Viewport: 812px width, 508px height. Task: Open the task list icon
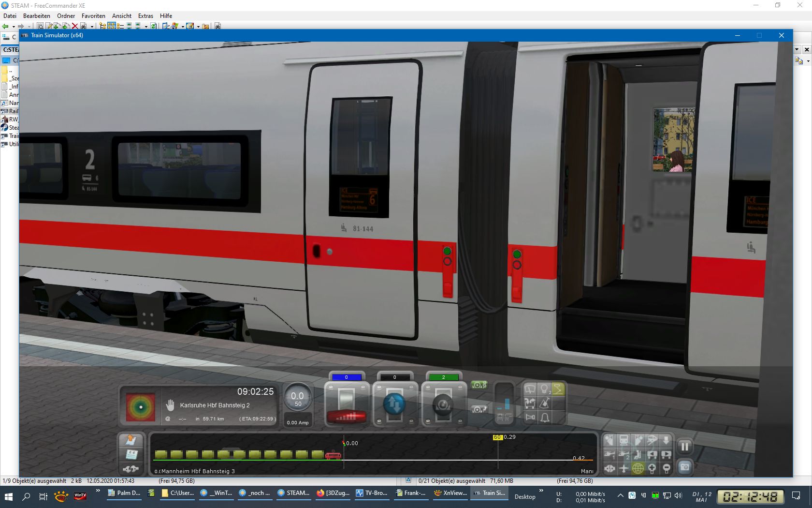(131, 440)
